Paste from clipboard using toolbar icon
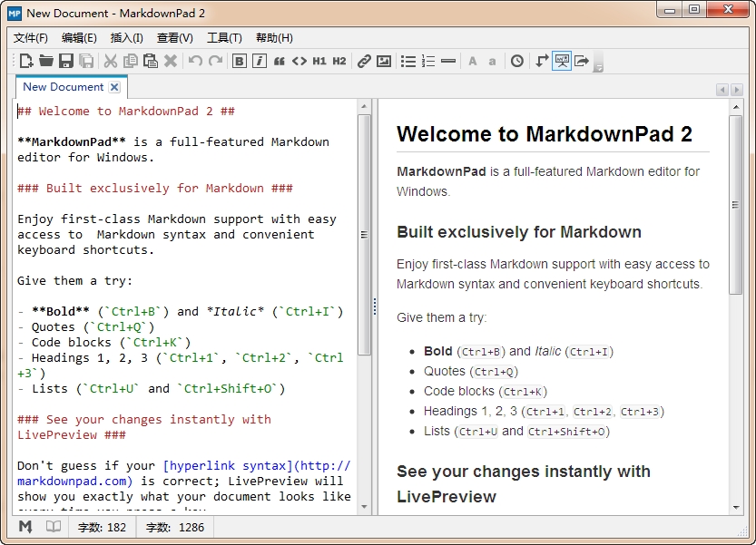756x545 pixels. pyautogui.click(x=151, y=61)
